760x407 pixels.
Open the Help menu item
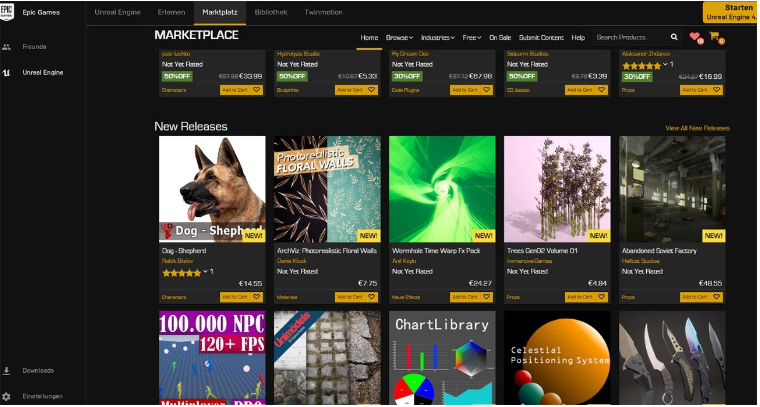click(578, 38)
